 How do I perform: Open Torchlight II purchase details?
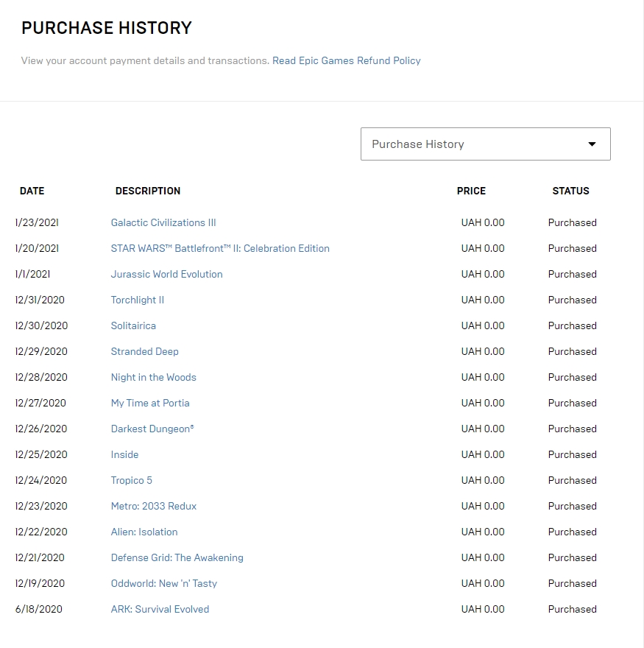pos(137,300)
